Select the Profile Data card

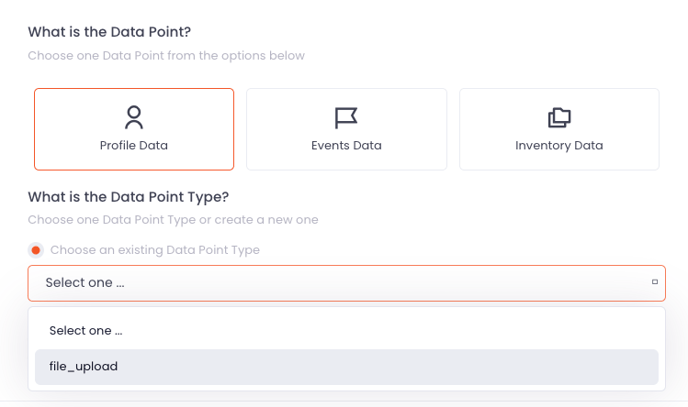point(134,129)
